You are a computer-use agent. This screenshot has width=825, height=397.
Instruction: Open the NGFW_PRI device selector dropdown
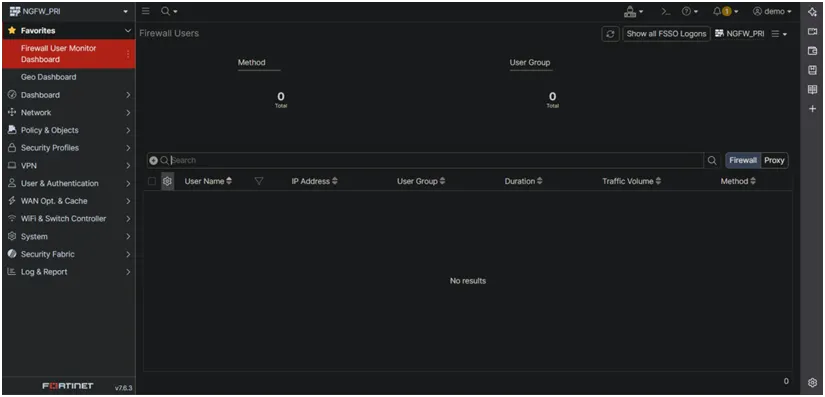click(69, 12)
